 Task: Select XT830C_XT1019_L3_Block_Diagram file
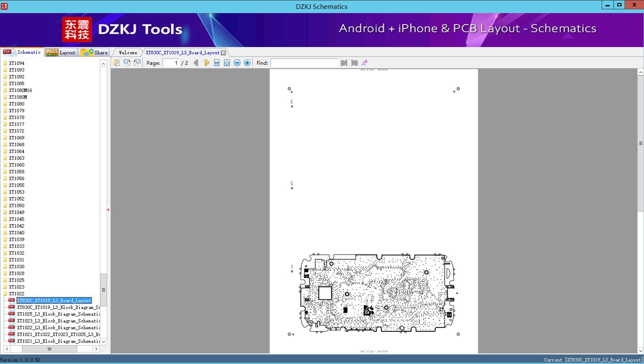58,307
